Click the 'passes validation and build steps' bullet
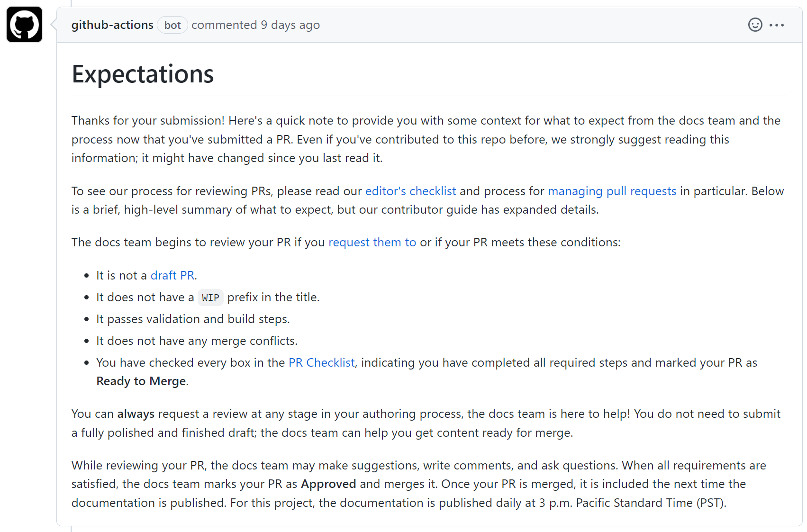This screenshot has height=532, width=807. [x=193, y=319]
